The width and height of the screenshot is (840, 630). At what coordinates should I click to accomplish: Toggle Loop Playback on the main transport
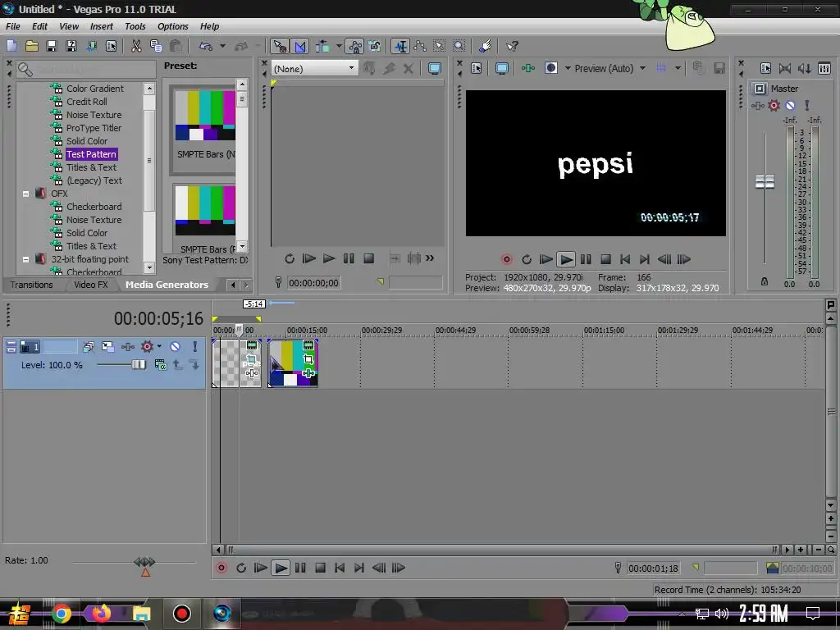point(241,568)
